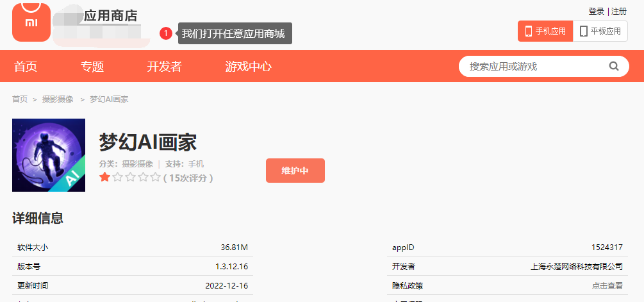Click the 开发者 row label in details
Viewport: 644px width, 302px height.
pos(404,266)
